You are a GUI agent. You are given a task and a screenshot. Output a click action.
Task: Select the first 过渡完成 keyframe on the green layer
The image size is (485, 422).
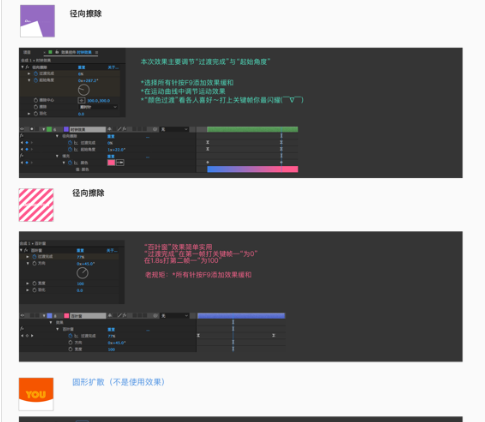[x=207, y=142]
